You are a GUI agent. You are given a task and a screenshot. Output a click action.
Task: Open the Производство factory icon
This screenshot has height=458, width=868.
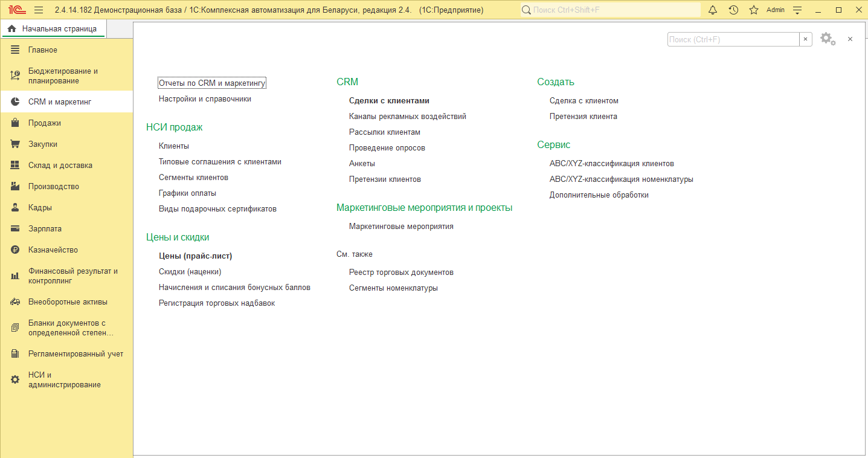(x=16, y=187)
